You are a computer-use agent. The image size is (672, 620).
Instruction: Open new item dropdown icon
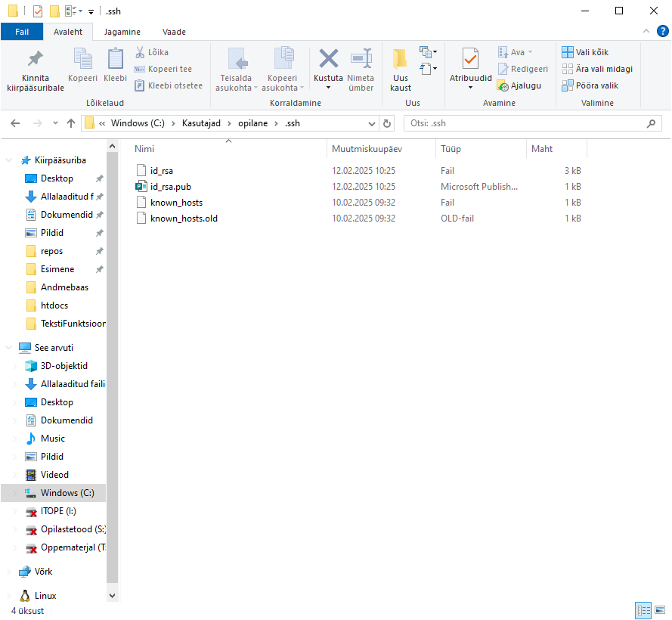[x=428, y=52]
